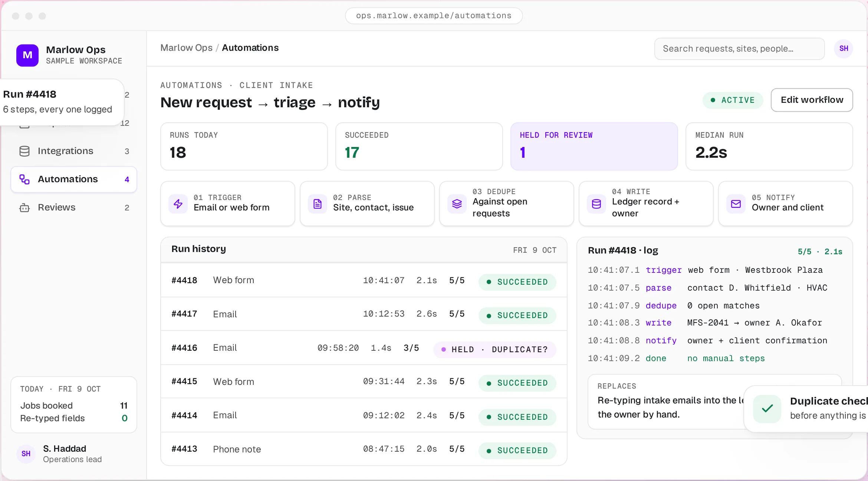868x481 pixels.
Task: Click the green checkmark Duplicate check icon
Action: pyautogui.click(x=767, y=409)
